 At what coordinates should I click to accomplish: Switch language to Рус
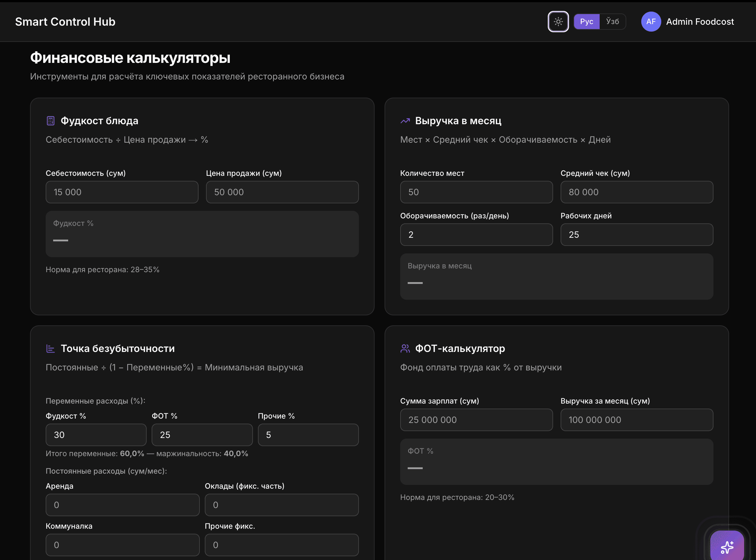586,22
